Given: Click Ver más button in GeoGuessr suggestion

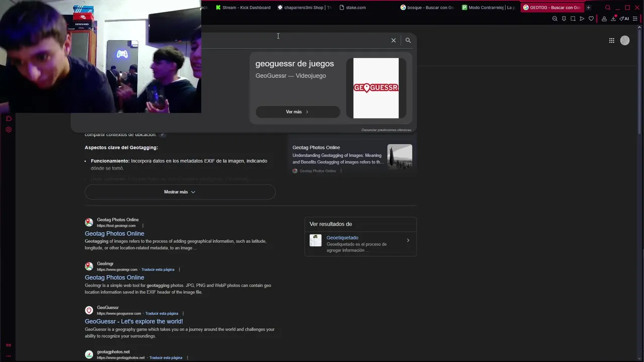Looking at the screenshot, I should pyautogui.click(x=298, y=112).
